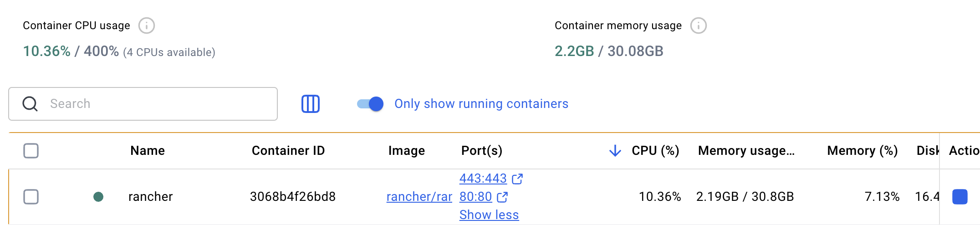Click the external link icon beside 443:443
The width and height of the screenshot is (980, 225).
coord(517,179)
